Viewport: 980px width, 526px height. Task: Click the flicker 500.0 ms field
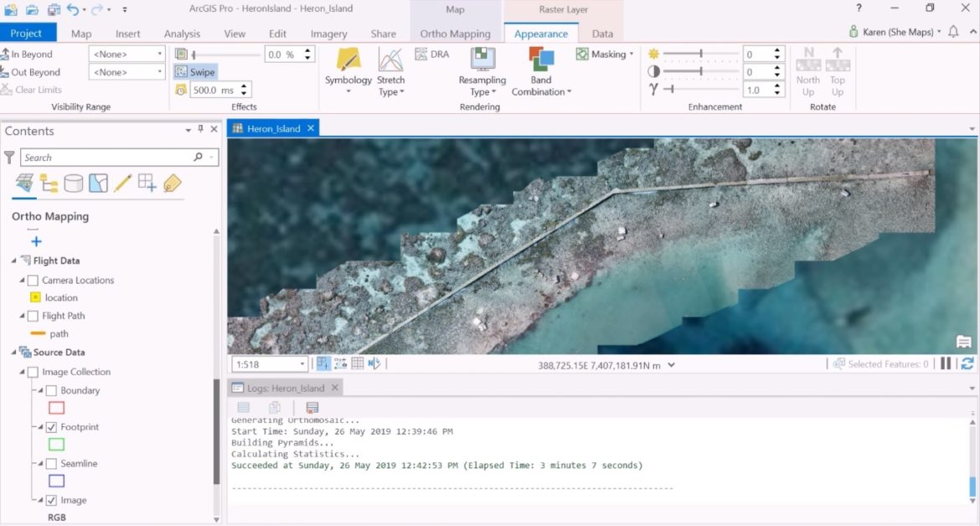click(x=214, y=90)
